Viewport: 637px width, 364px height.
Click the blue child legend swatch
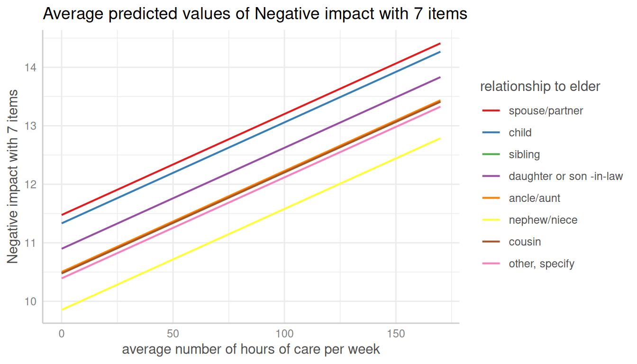click(x=491, y=133)
